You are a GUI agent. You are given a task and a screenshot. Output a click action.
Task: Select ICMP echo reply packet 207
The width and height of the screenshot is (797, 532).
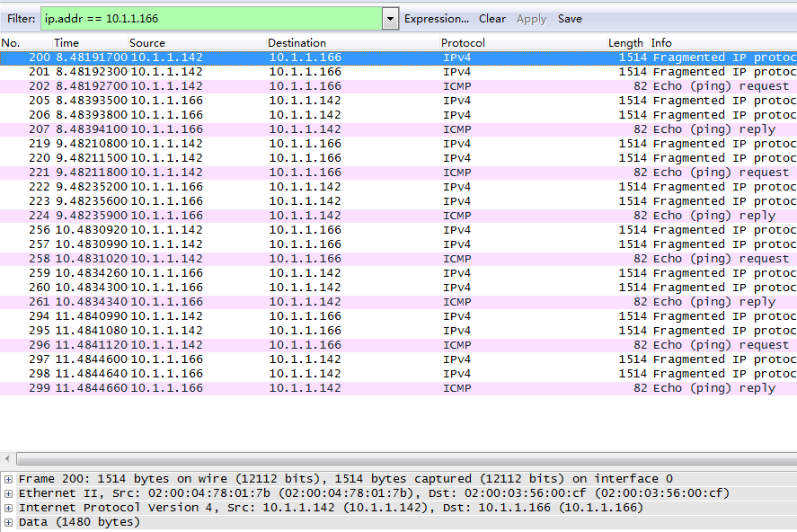coord(399,129)
